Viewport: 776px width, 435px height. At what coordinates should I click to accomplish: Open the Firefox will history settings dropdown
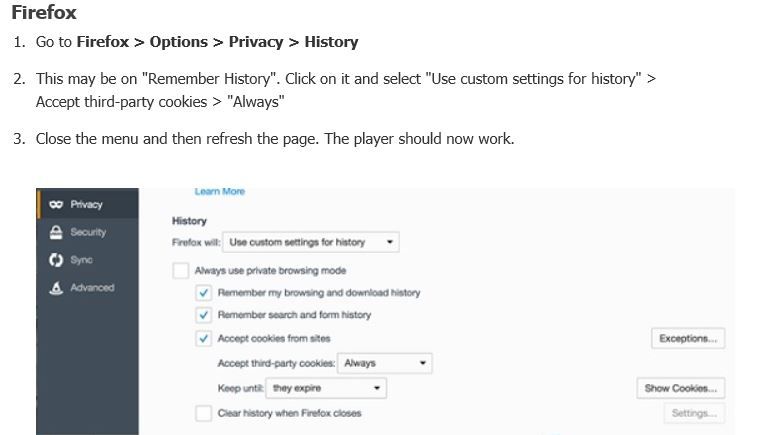click(311, 242)
